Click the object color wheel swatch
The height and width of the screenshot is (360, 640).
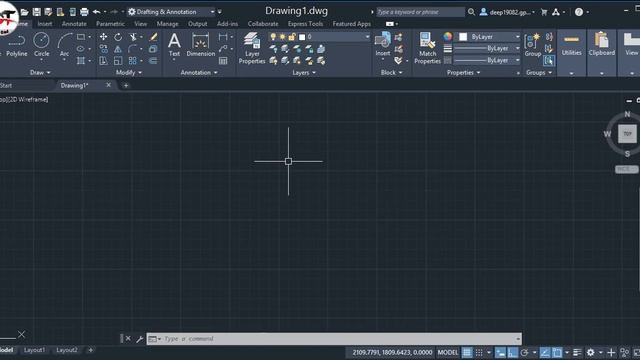(448, 37)
